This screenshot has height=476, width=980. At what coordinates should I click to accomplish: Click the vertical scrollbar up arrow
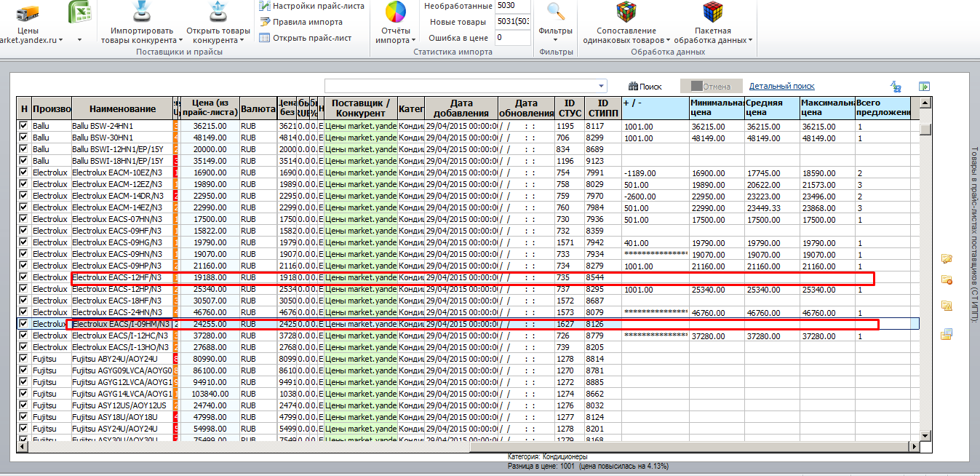point(925,104)
